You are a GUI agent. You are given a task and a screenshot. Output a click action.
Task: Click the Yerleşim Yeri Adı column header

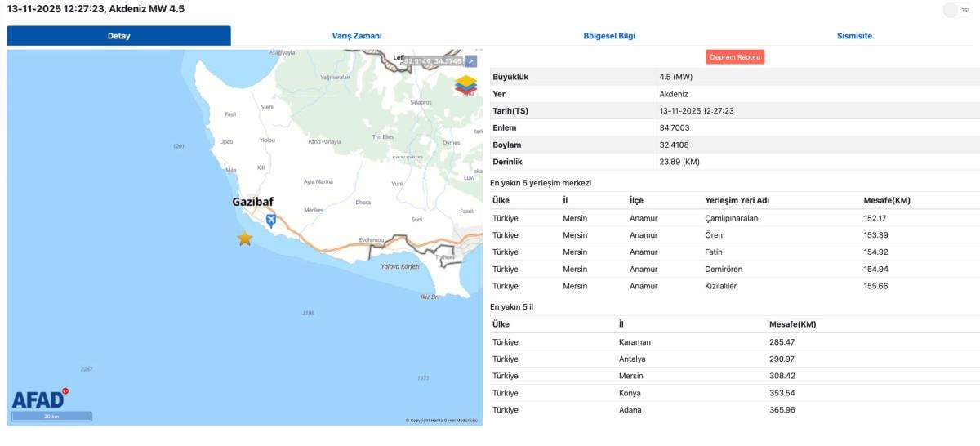click(x=737, y=201)
